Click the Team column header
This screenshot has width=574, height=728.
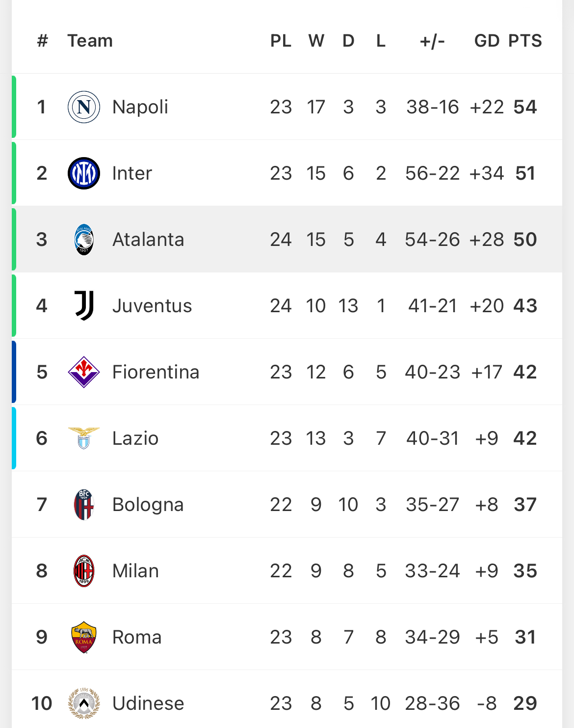(x=90, y=41)
